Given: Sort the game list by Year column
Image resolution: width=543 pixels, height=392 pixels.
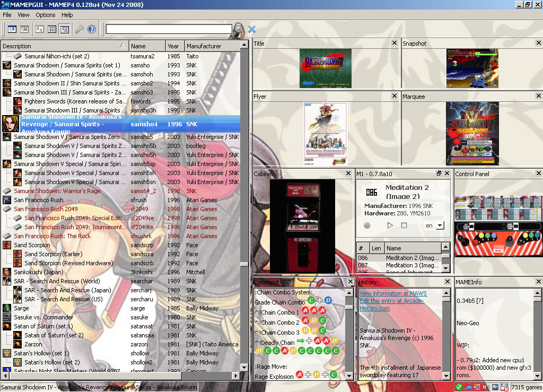Looking at the screenshot, I should tap(174, 46).
